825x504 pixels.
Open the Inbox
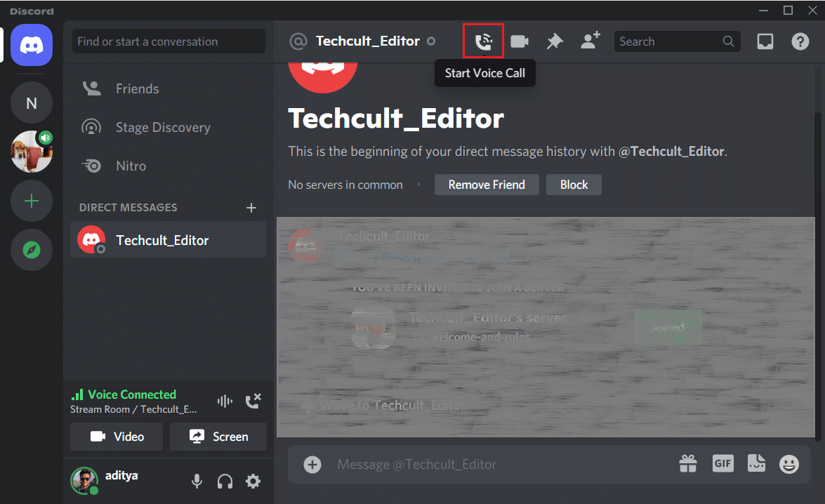tap(765, 41)
